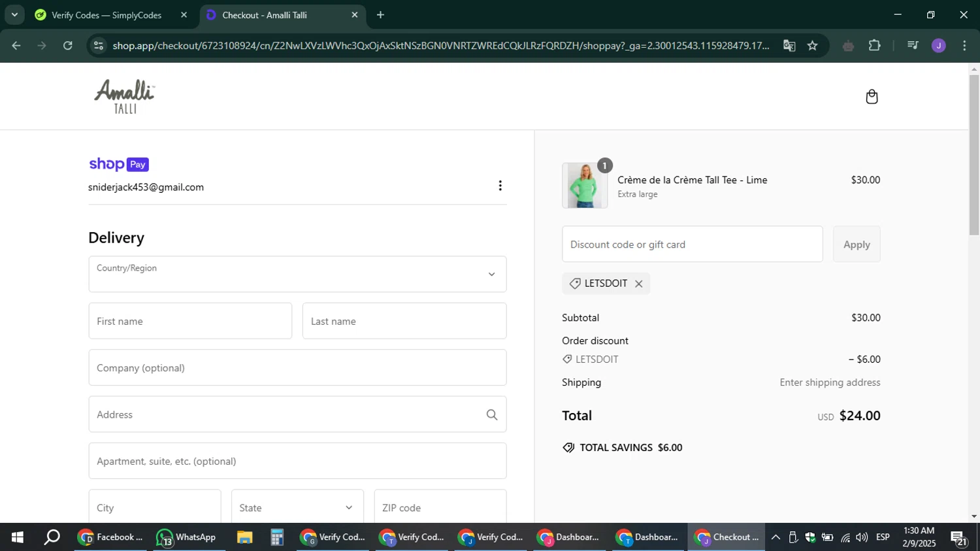980x551 pixels.
Task: Click the sniderjack453@gmail.com email text
Action: point(146,187)
